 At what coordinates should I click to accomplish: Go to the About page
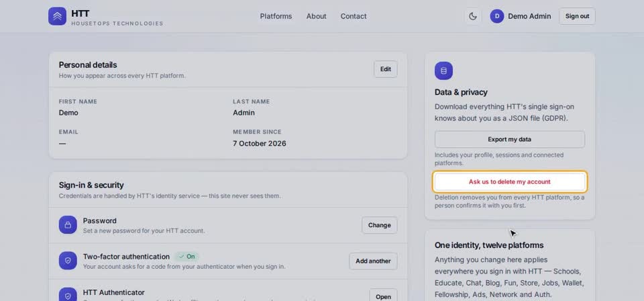pyautogui.click(x=316, y=16)
